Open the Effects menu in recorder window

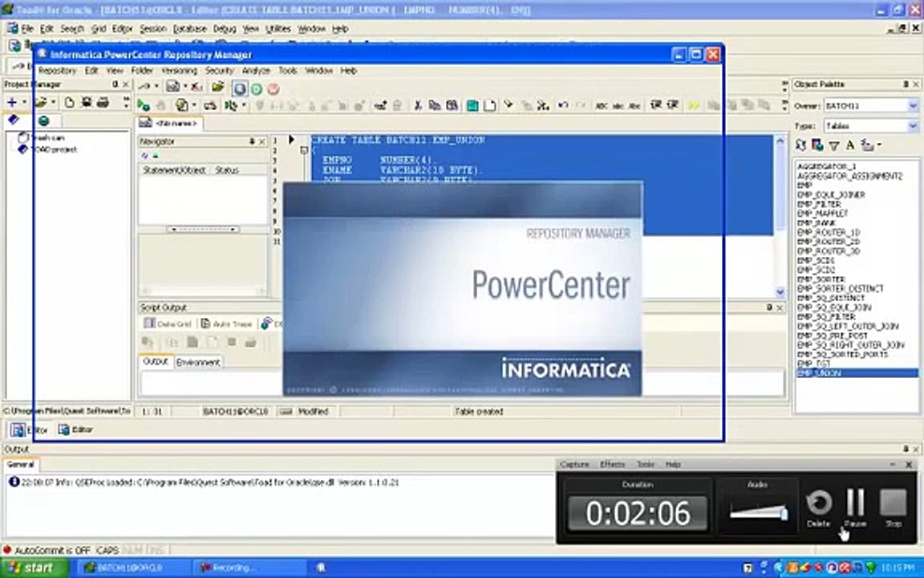pos(612,465)
